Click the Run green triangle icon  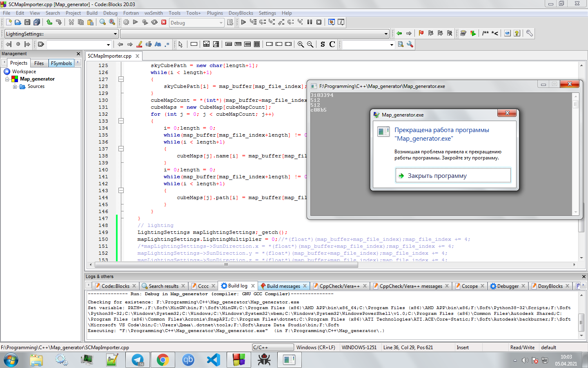coord(136,22)
